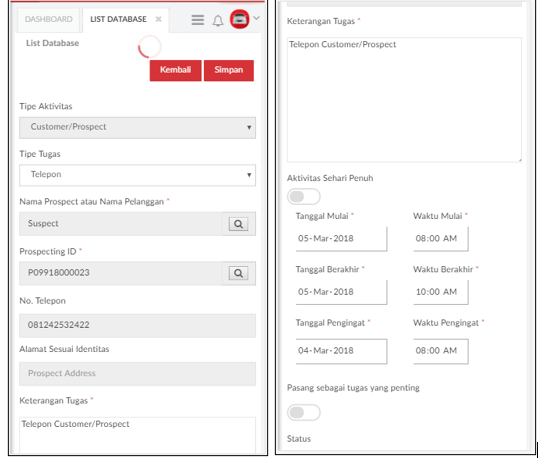555x468 pixels.
Task: Expand the profile chevron next to avatar
Action: [x=256, y=18]
